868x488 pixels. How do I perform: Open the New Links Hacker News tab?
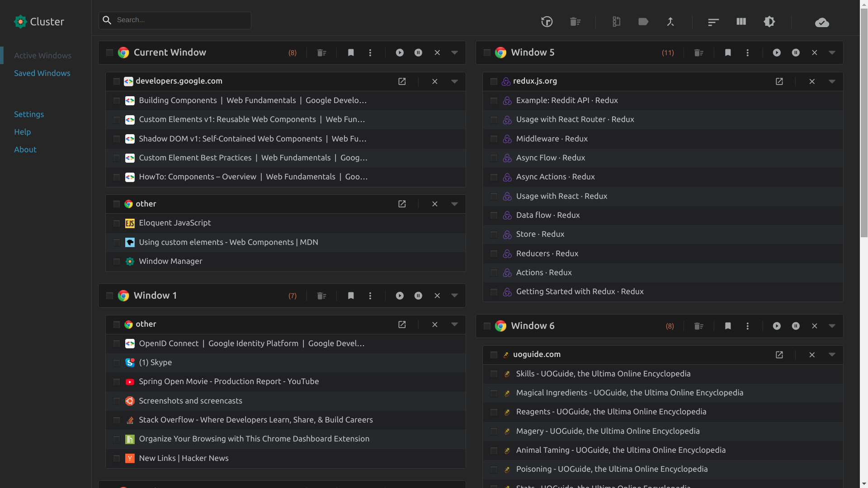(286, 459)
